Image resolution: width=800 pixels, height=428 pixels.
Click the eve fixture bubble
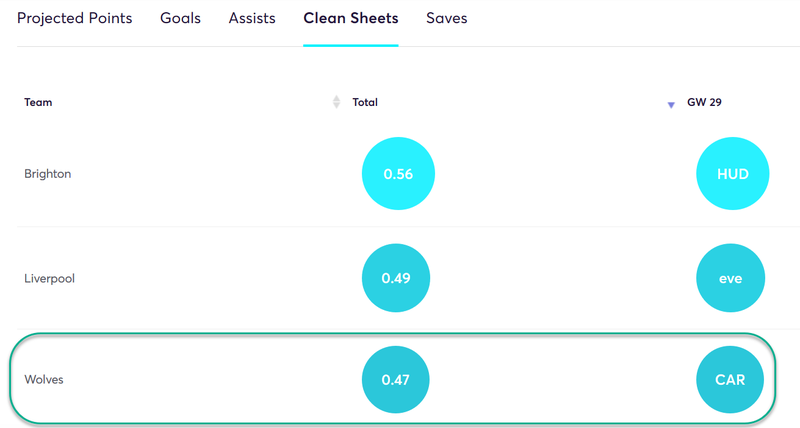pyautogui.click(x=731, y=278)
